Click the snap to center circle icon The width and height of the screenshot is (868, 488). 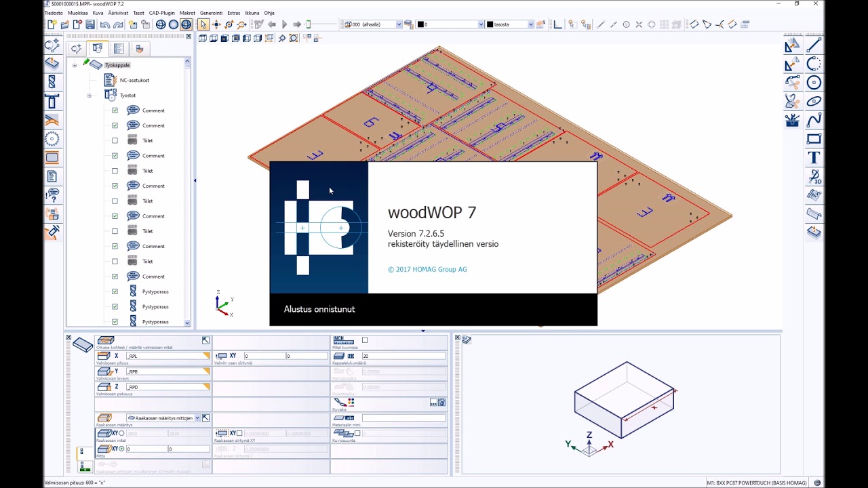click(x=626, y=24)
